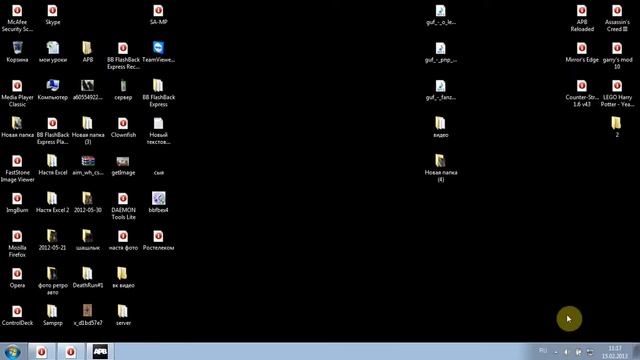Open the DeathRun#1 folder
The height and width of the screenshot is (360, 640).
[87, 278]
